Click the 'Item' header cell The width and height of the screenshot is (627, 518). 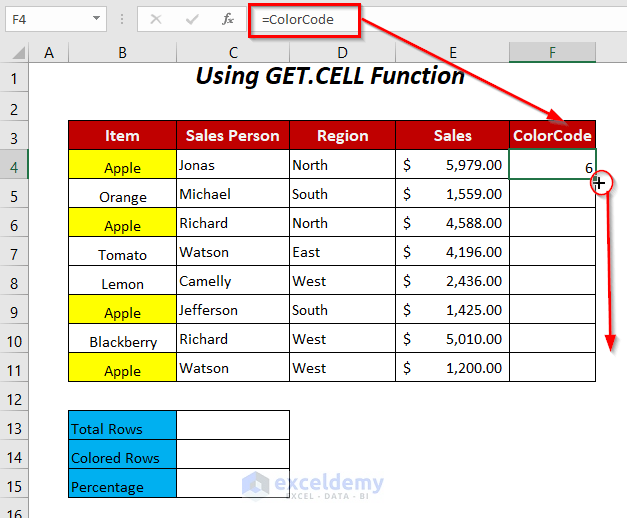click(122, 135)
